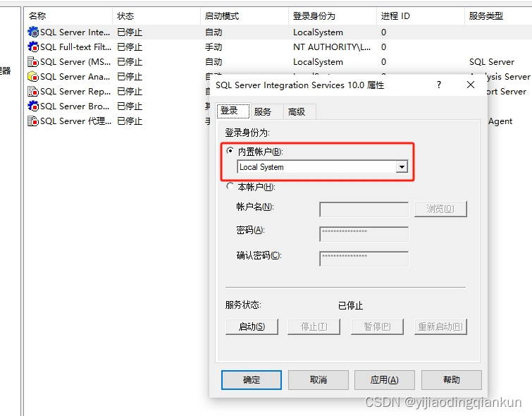Viewport: 532px width, 416px height.
Task: Click the help question mark in dialog title
Action: [439, 85]
